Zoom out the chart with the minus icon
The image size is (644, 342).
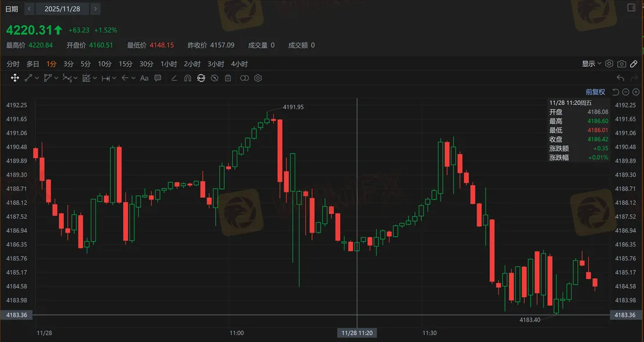[625, 92]
